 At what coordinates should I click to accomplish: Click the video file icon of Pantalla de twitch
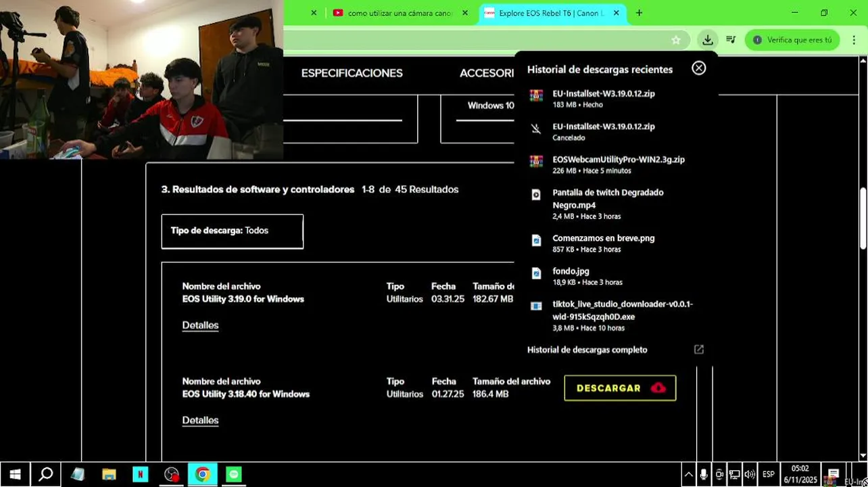(x=536, y=195)
